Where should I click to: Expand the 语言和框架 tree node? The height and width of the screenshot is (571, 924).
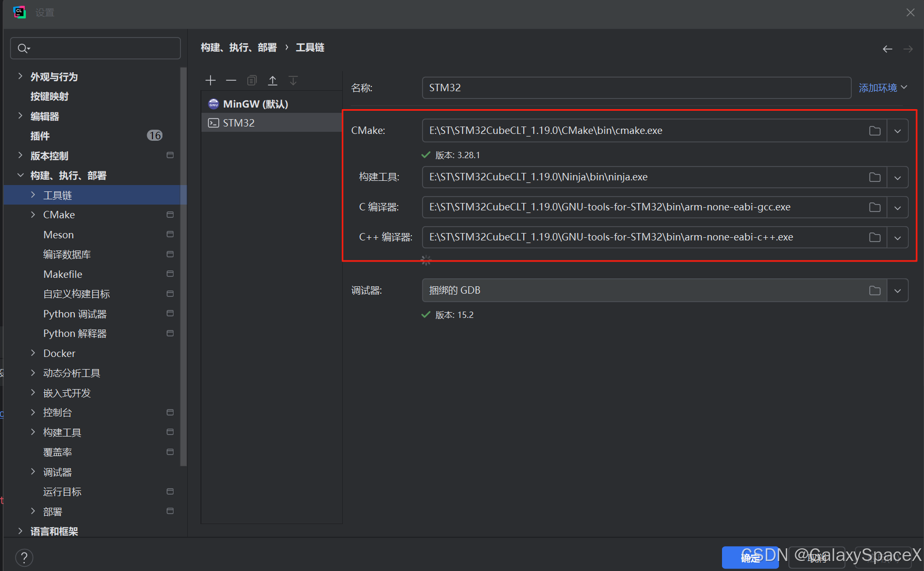pos(20,531)
